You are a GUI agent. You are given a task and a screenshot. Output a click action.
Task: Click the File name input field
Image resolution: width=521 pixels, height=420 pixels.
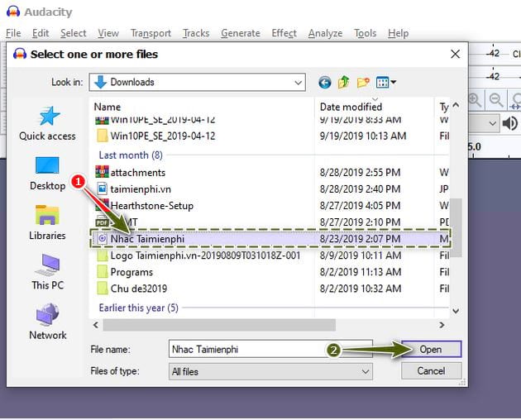click(x=270, y=349)
